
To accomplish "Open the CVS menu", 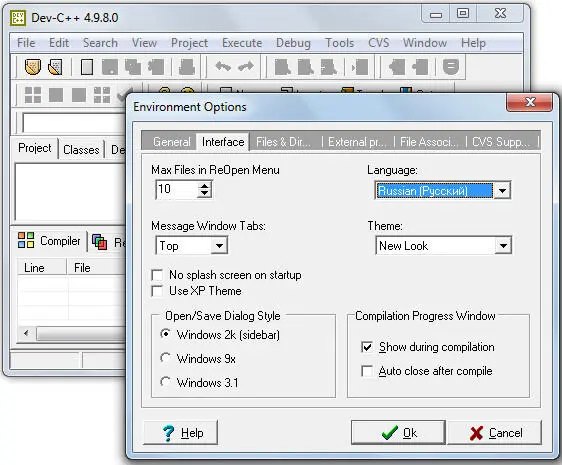I will click(x=378, y=43).
